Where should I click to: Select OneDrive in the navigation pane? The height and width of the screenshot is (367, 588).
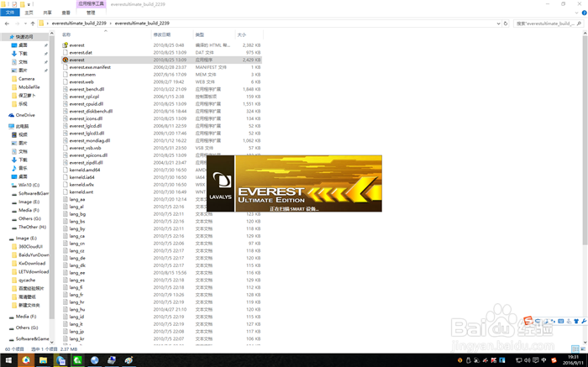[25, 115]
